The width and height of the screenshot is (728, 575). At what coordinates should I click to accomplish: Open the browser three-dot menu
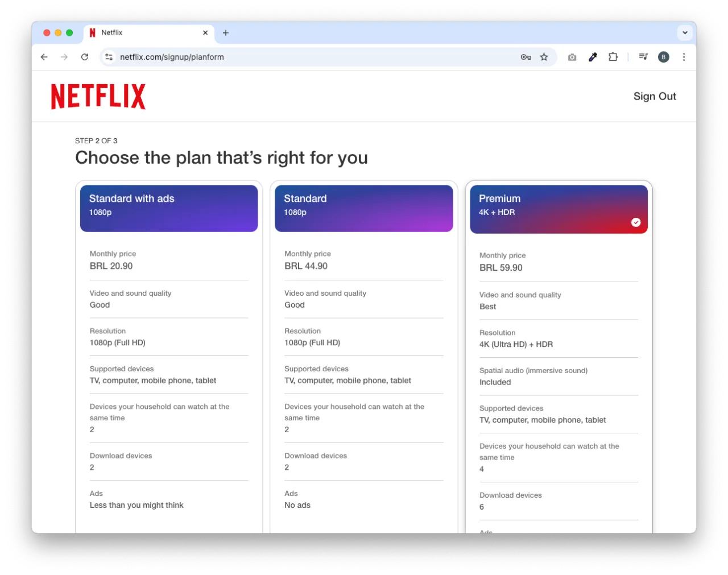(684, 57)
